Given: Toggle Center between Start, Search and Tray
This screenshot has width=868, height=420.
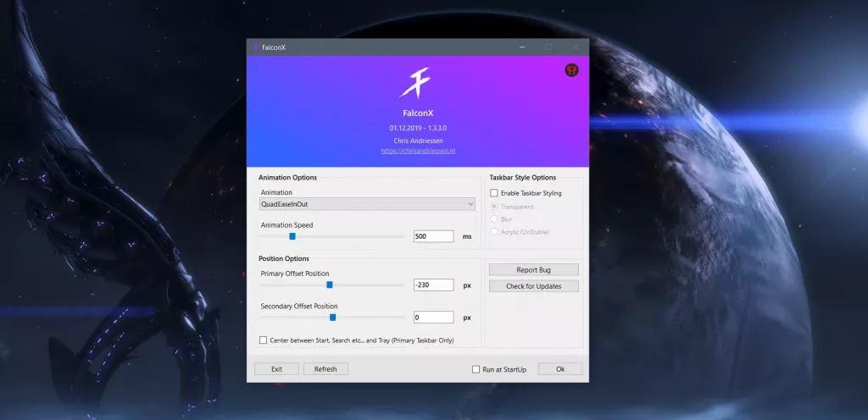Looking at the screenshot, I should point(263,340).
